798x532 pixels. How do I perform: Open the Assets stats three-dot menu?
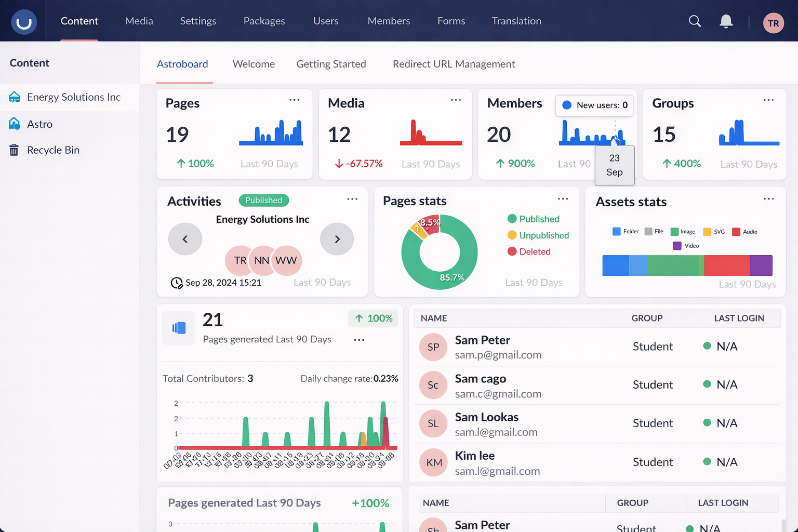click(768, 199)
